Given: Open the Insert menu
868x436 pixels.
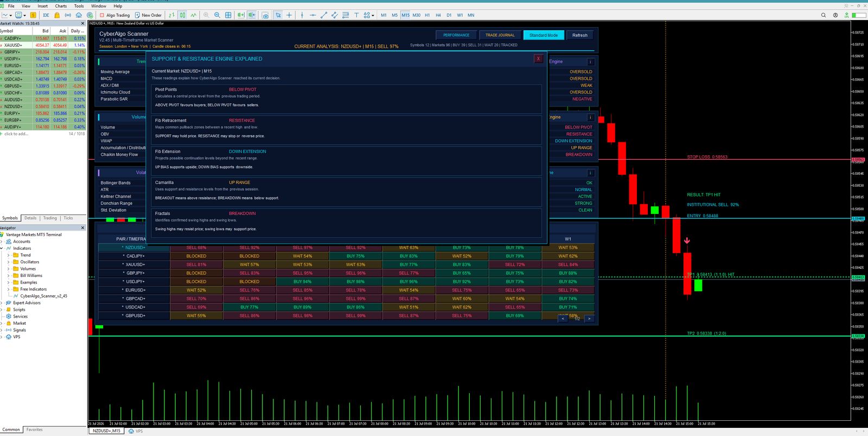Looking at the screenshot, I should [42, 6].
